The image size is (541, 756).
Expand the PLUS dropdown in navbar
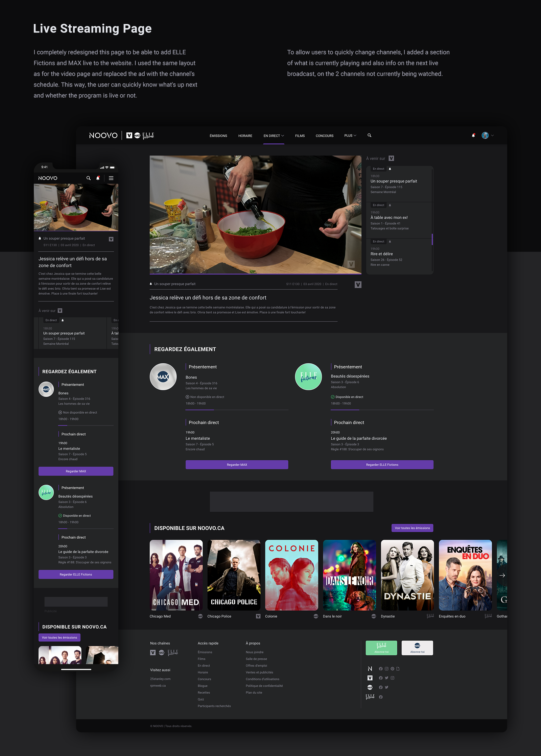click(x=350, y=136)
